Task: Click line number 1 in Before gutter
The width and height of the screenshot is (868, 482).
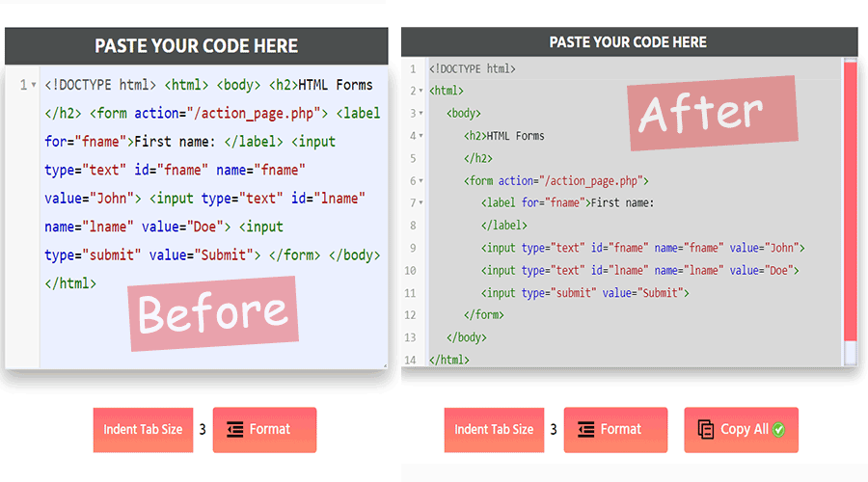Action: pyautogui.click(x=23, y=85)
